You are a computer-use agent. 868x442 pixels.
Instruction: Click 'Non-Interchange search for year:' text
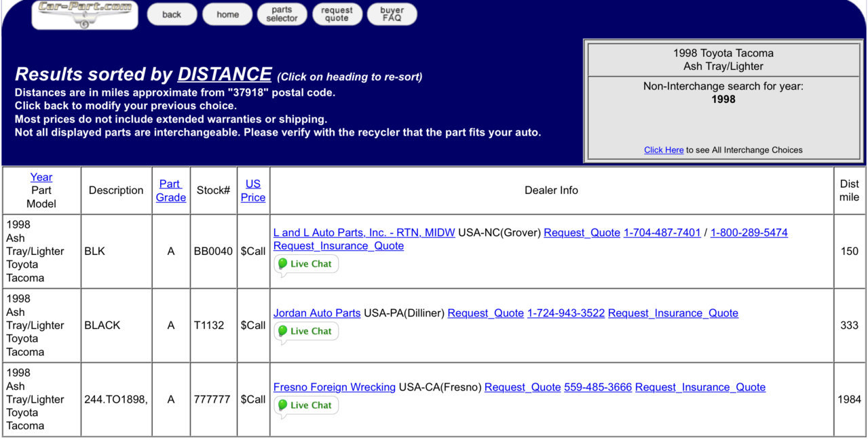723,86
